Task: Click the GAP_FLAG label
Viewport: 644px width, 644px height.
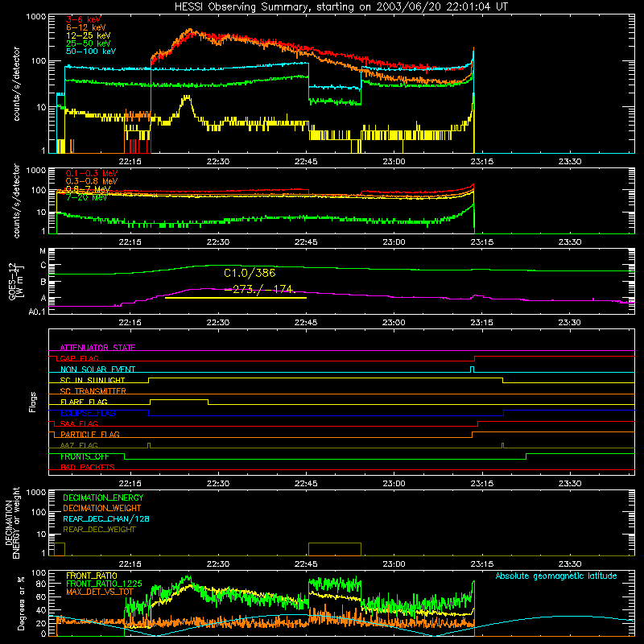Action: pyautogui.click(x=80, y=358)
